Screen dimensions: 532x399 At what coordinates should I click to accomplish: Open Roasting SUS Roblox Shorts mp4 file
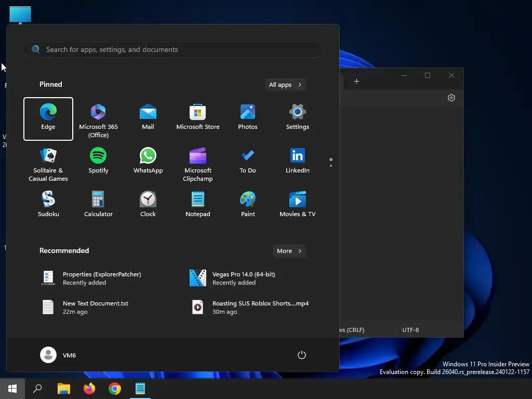point(251,308)
